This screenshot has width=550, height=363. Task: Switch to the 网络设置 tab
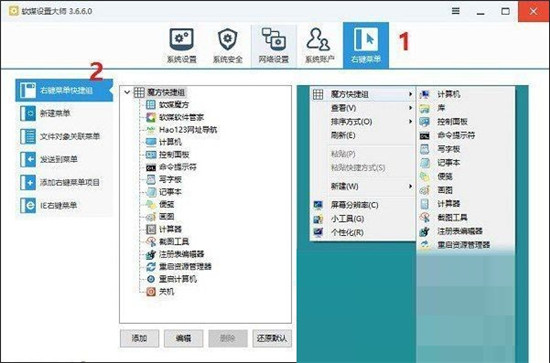[x=274, y=46]
